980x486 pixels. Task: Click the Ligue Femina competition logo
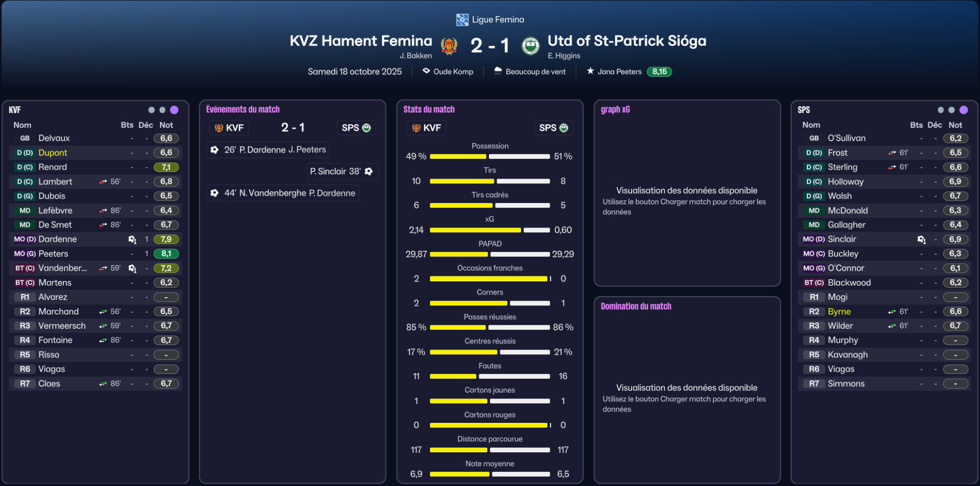click(462, 20)
